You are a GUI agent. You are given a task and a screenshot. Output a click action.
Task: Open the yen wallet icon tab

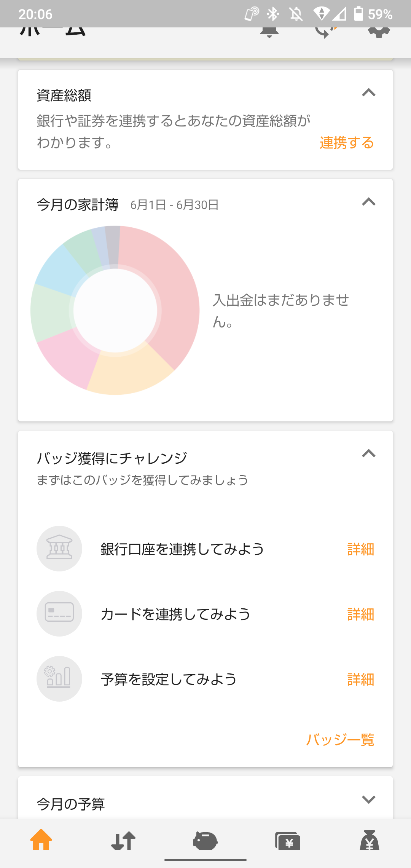[x=288, y=840]
